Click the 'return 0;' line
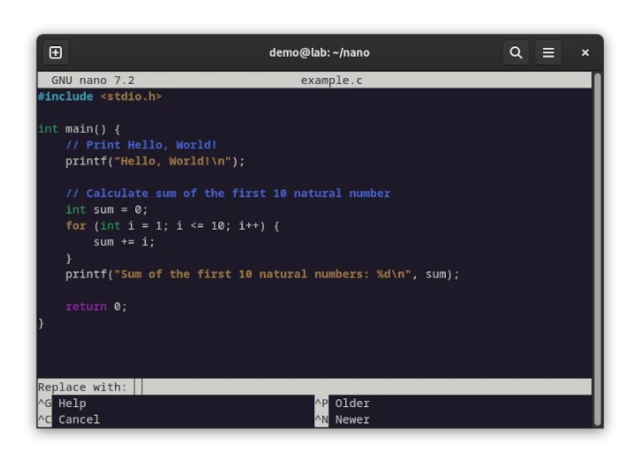The image size is (640, 467). tap(96, 307)
